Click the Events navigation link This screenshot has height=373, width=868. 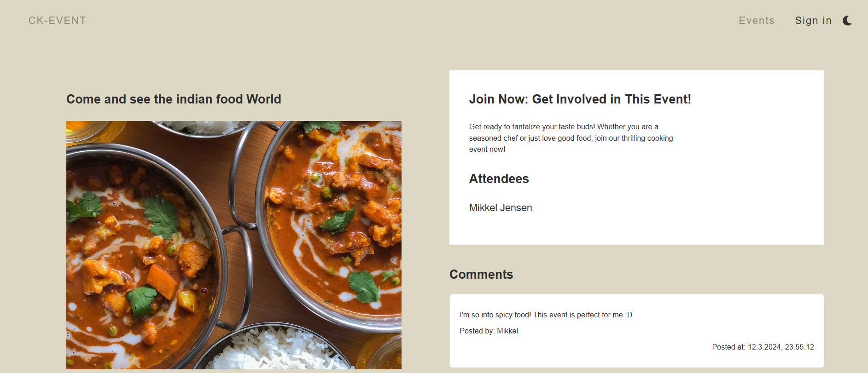[757, 20]
